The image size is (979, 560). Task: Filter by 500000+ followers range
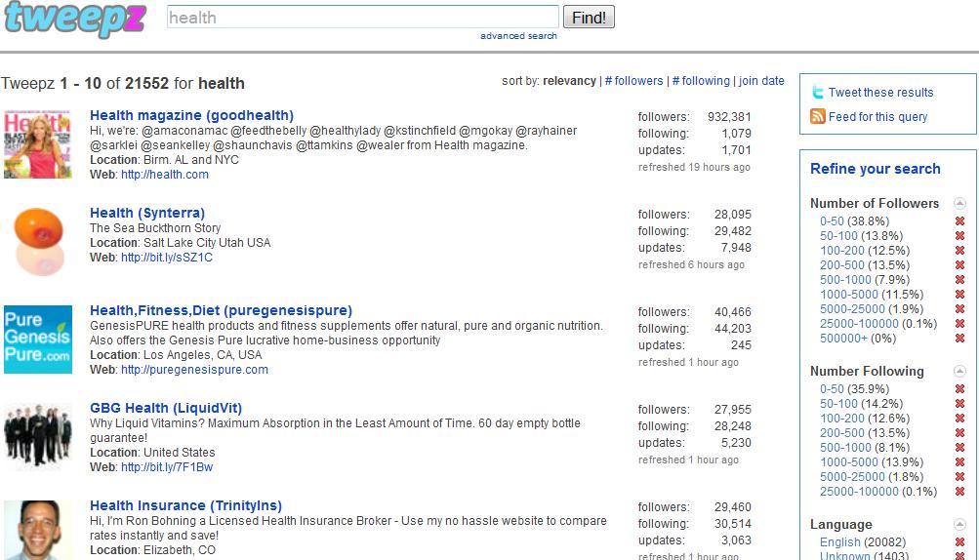(x=843, y=339)
